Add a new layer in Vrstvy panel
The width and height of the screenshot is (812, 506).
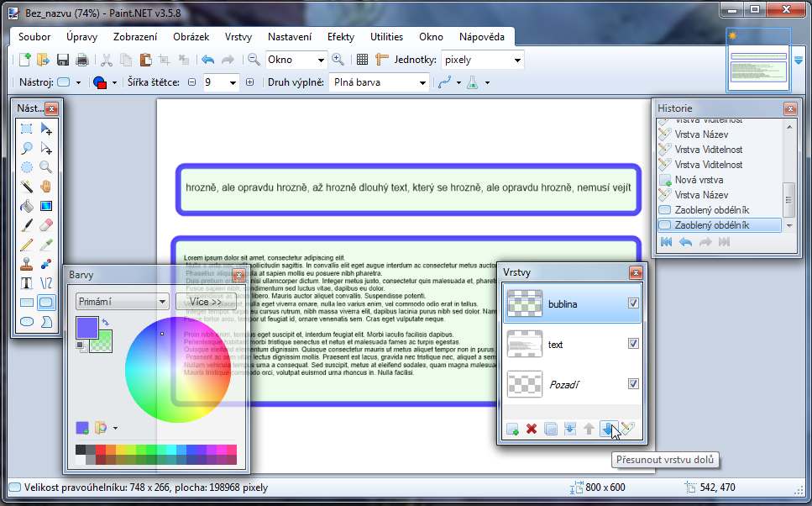(511, 430)
